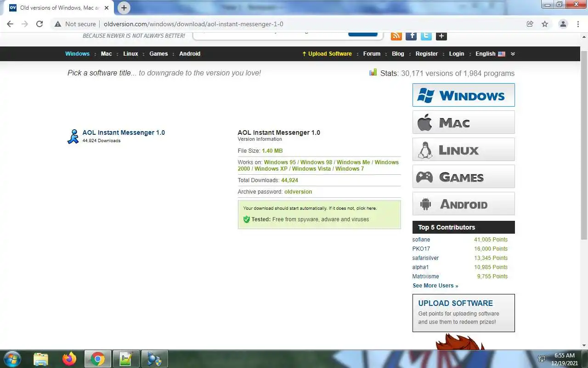Open contributor sofiane's profile
The image size is (588, 368).
click(421, 240)
